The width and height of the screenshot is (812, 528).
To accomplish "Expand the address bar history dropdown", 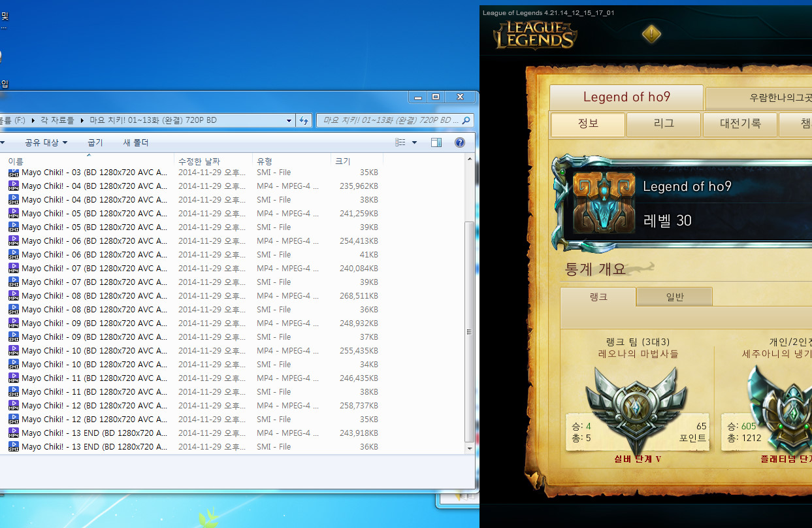I will (289, 120).
